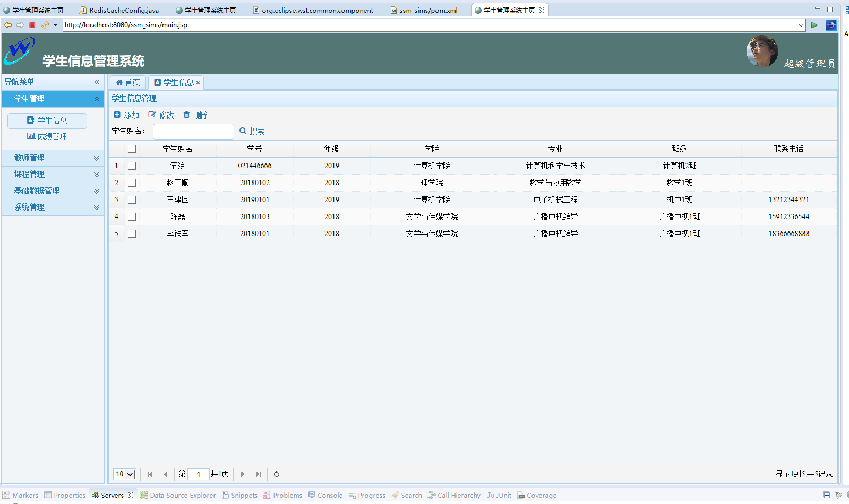Switch to the Problems view tab
Image resolution: width=849 pixels, height=504 pixels.
point(282,495)
